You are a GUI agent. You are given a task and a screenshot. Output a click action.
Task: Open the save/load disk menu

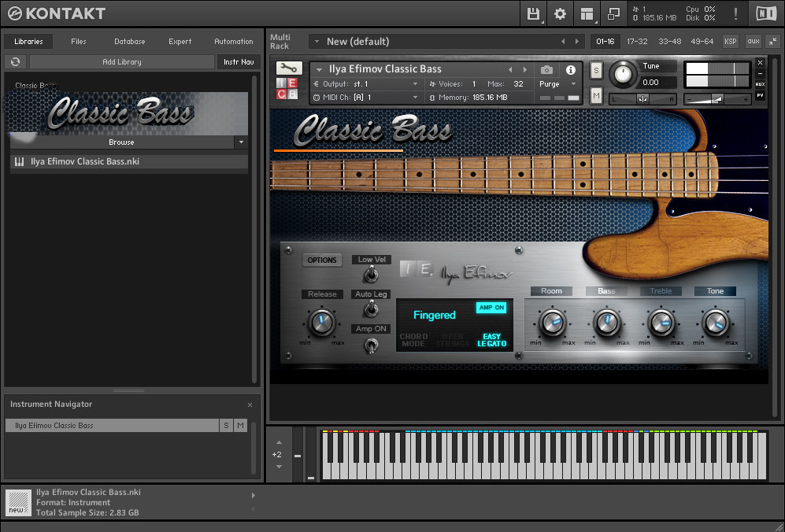533,13
